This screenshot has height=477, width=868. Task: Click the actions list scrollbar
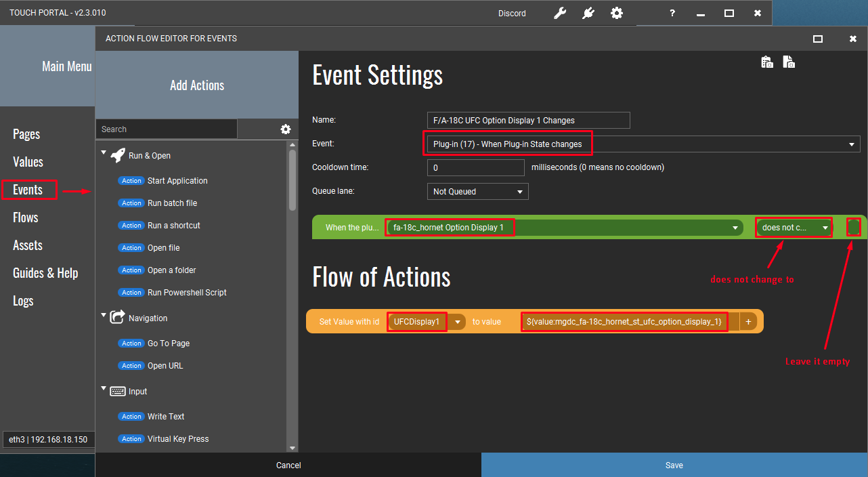coord(292,180)
